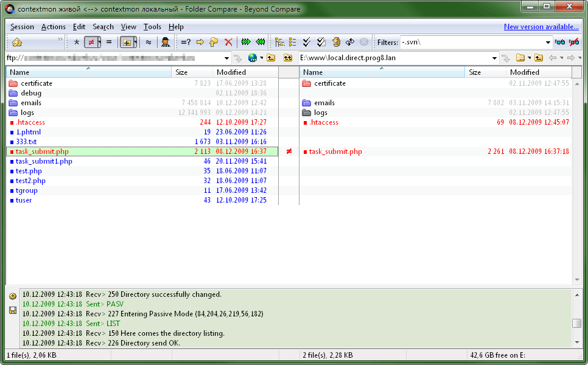The image size is (588, 365).
Task: Go up one level in left pane
Action: point(271,58)
